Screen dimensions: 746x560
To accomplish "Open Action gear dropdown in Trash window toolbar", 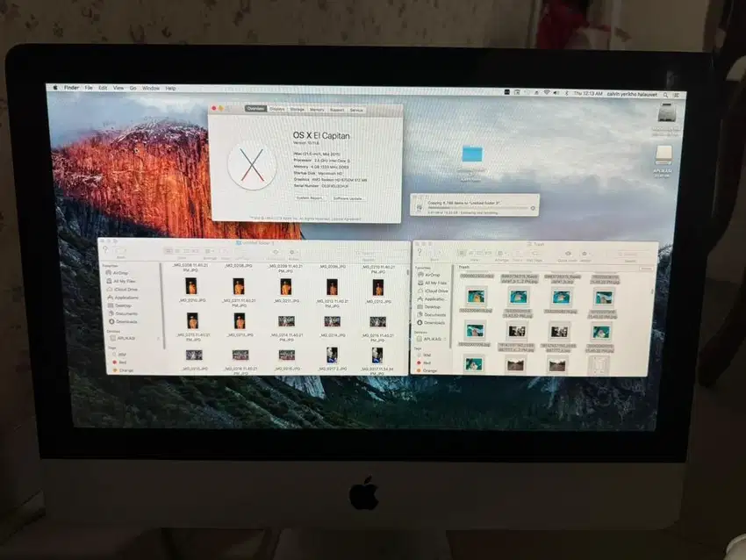I will [585, 254].
